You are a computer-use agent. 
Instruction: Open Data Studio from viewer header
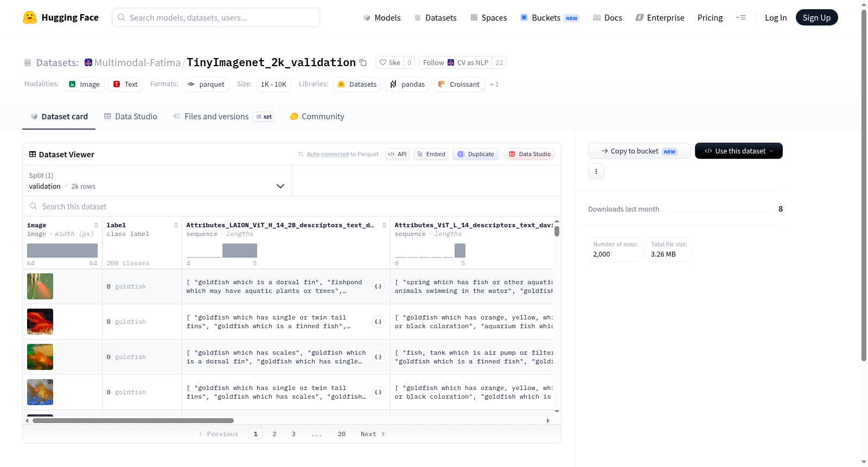pyautogui.click(x=529, y=155)
